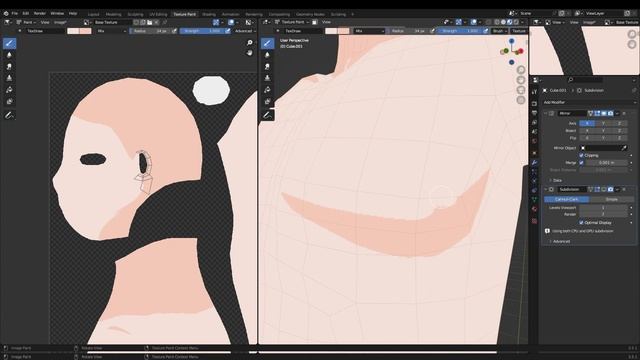Screen dimensions: 640x360
Task: Open the Modifier properties wrench tab
Action: point(534,162)
